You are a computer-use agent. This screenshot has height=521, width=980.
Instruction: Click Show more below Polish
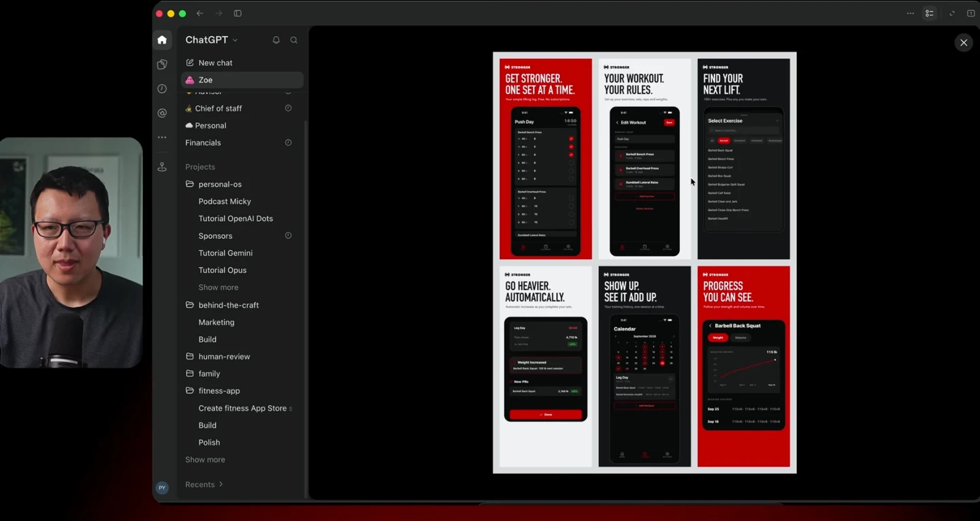pyautogui.click(x=205, y=460)
